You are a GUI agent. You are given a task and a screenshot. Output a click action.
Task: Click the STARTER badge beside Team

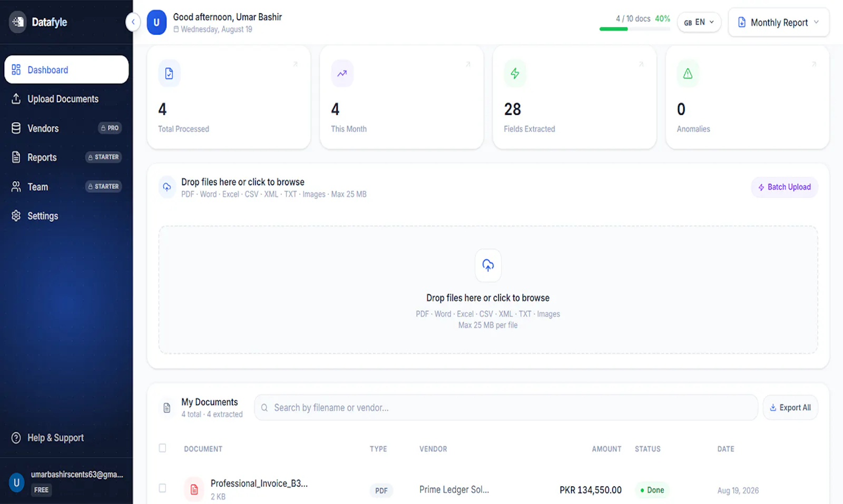point(104,186)
